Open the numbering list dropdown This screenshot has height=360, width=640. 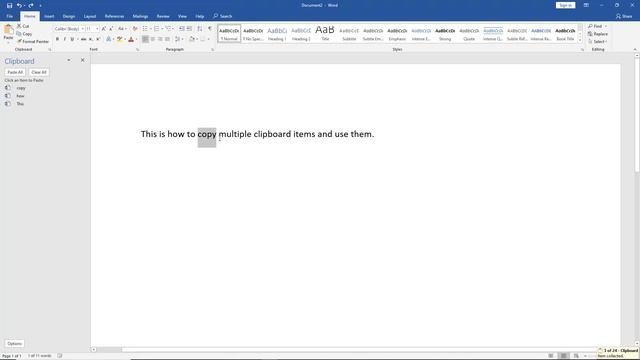(x=162, y=29)
